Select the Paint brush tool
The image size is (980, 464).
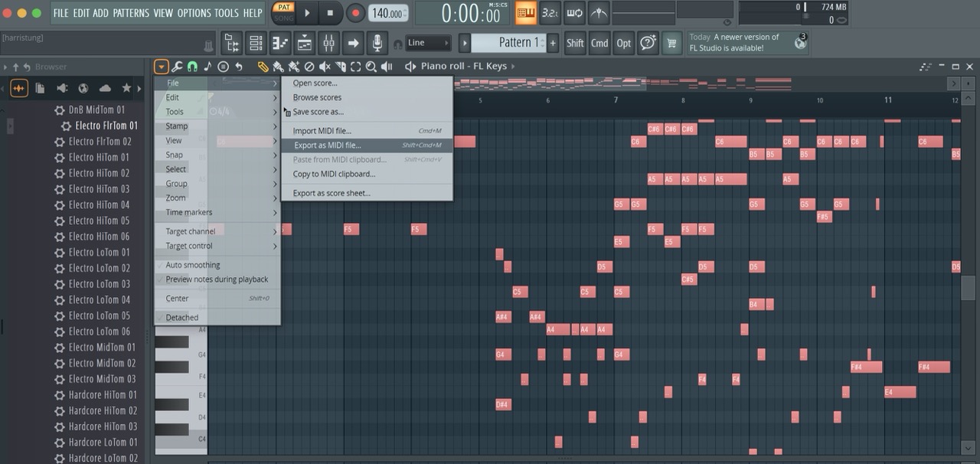click(278, 67)
